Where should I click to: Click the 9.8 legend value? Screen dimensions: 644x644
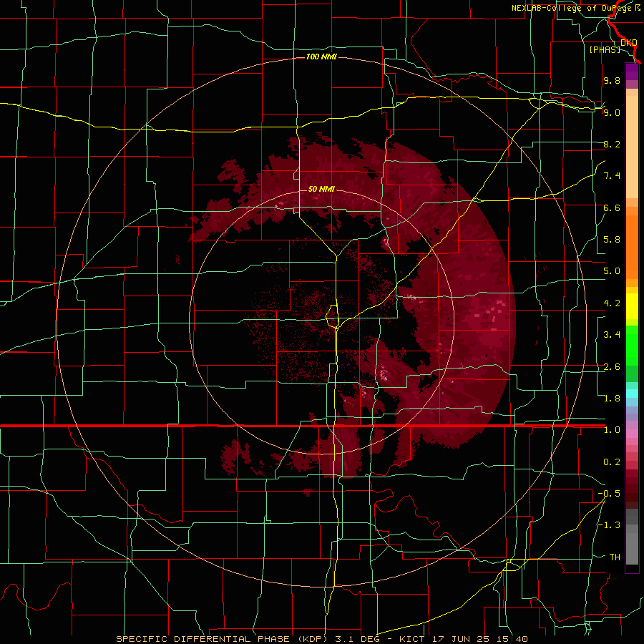[x=612, y=80]
